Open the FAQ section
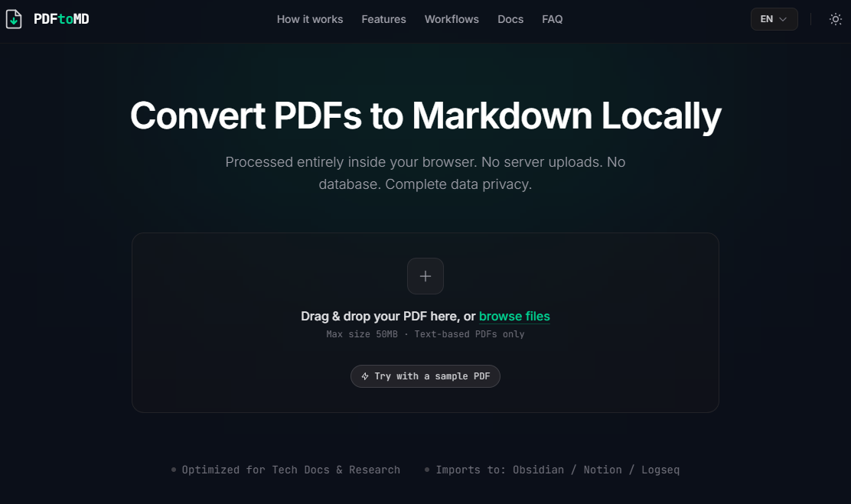This screenshot has width=851, height=504. point(553,19)
